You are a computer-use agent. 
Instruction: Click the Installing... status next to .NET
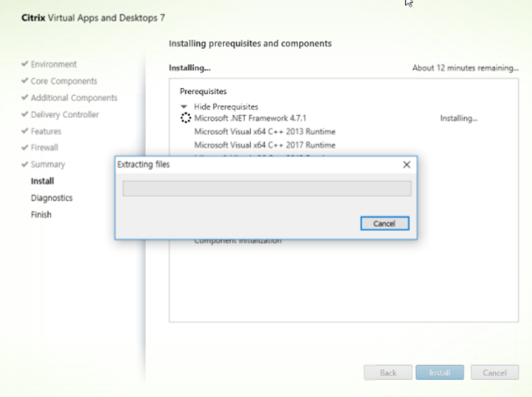tap(459, 118)
